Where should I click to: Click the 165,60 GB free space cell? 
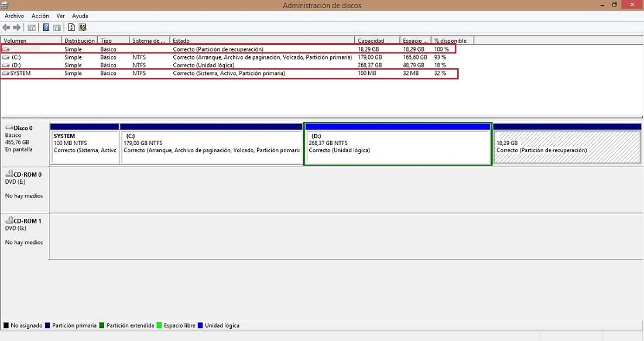(x=415, y=57)
